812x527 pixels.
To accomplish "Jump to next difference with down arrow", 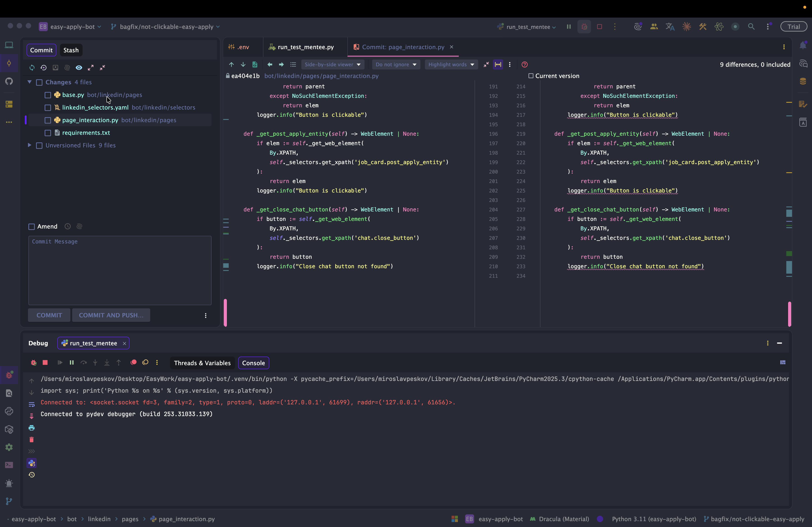I will coord(243,64).
